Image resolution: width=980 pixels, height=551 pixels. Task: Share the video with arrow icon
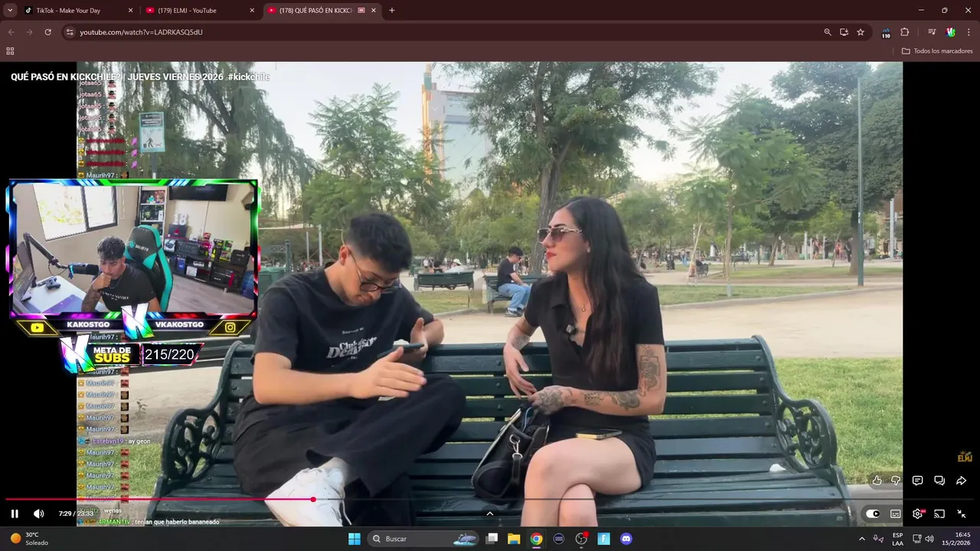click(962, 481)
